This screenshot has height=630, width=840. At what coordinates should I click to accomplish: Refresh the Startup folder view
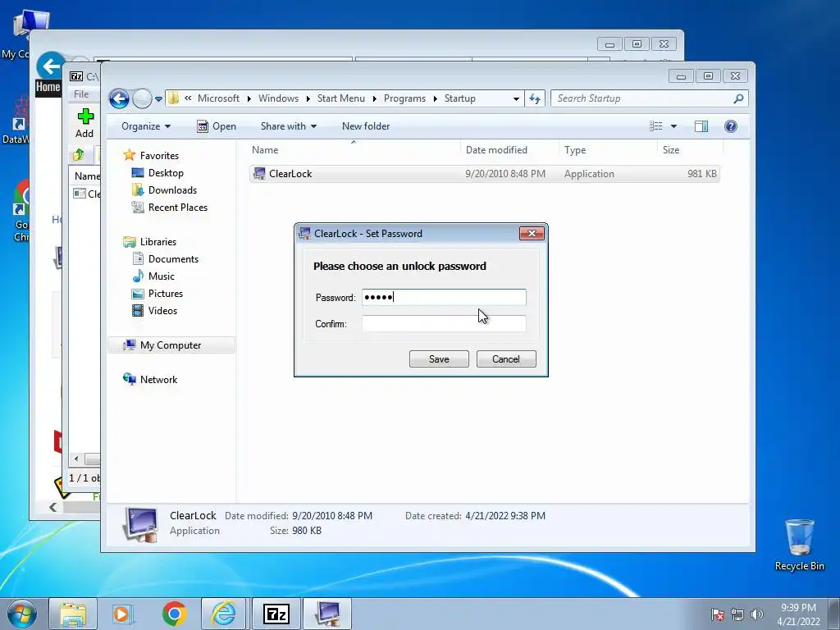(x=535, y=98)
